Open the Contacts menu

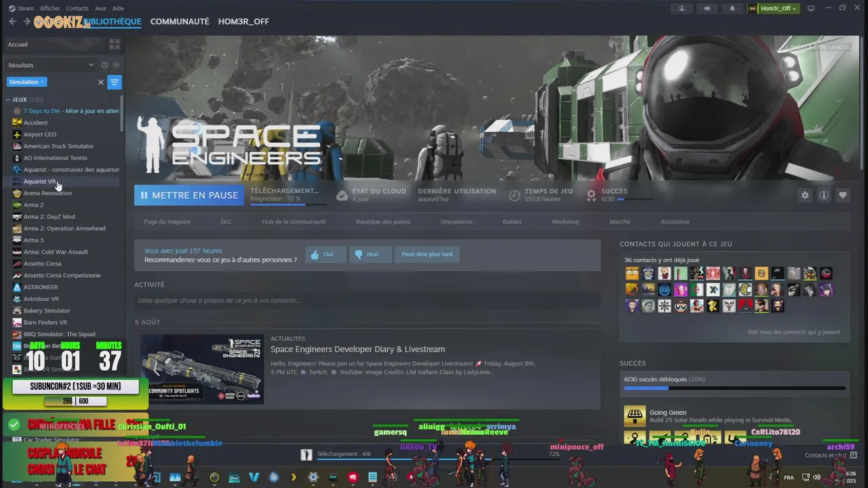click(x=77, y=8)
